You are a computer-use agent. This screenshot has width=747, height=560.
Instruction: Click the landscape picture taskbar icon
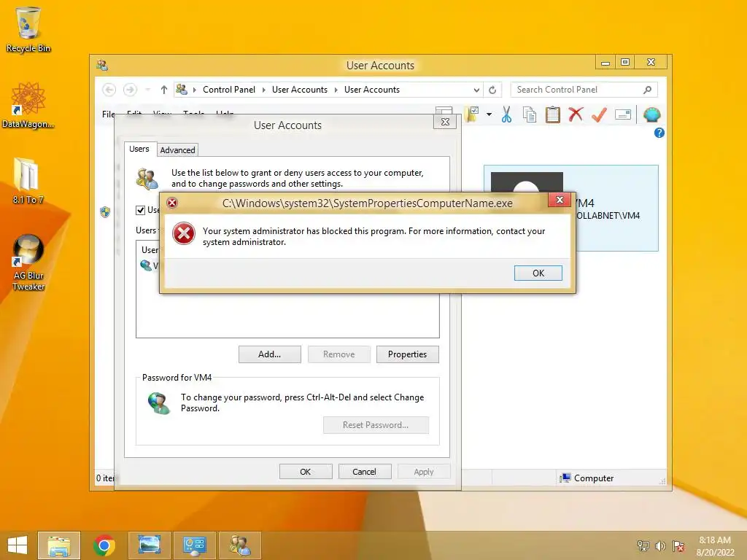[149, 545]
